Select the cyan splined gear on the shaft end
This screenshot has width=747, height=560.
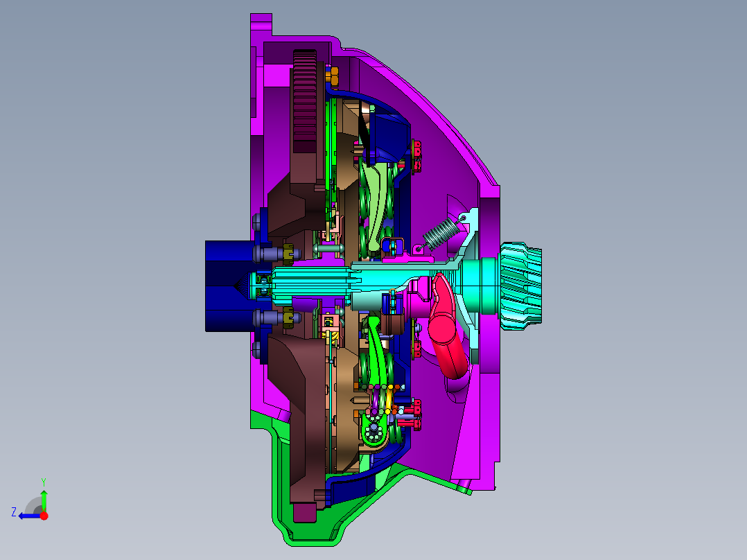pyautogui.click(x=520, y=286)
